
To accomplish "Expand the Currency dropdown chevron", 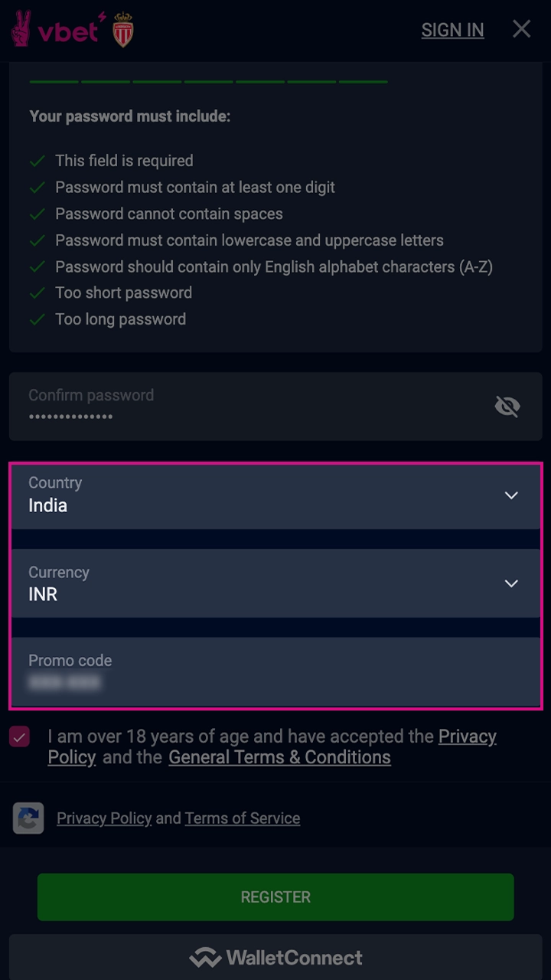I will point(511,584).
